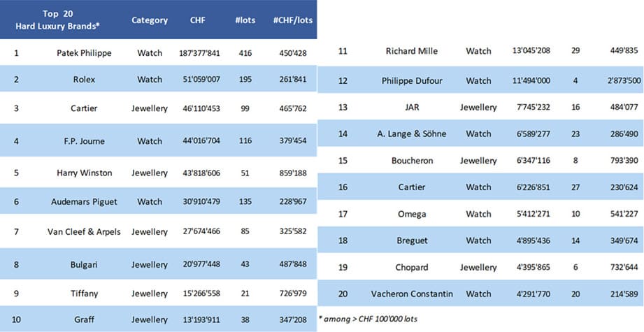Select the Philippe Dufour cell
This screenshot has height=332, width=644.
point(412,80)
